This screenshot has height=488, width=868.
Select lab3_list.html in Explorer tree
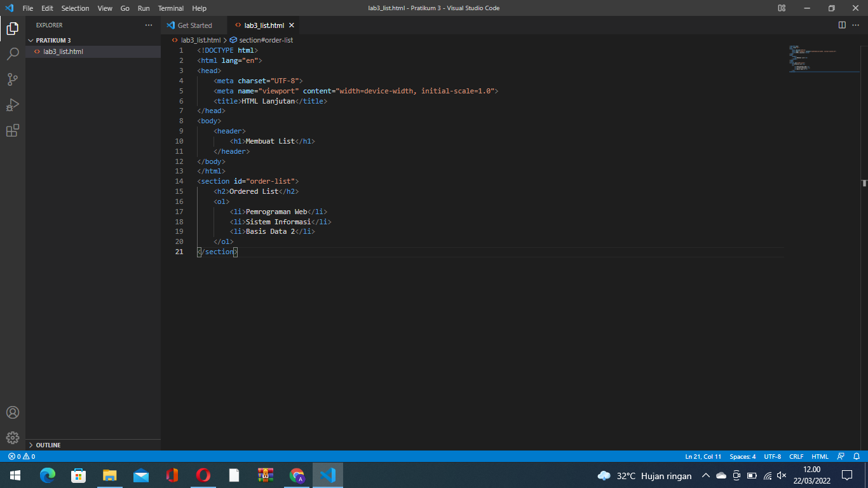93,51
